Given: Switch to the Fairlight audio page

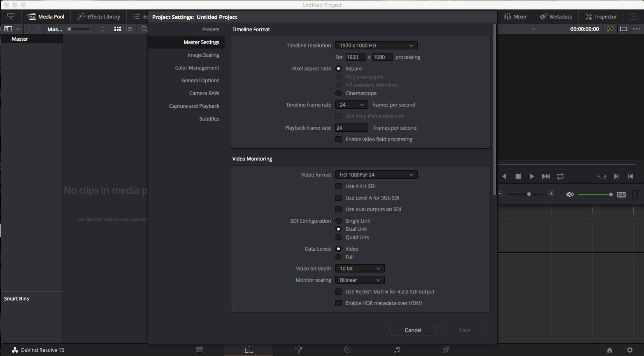Looking at the screenshot, I should [397, 350].
